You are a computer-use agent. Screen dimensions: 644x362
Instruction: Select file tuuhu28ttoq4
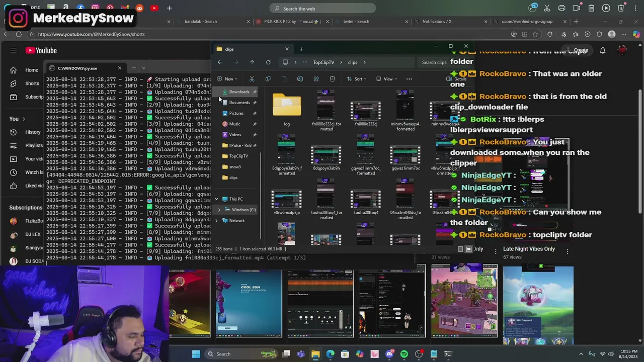pos(366,202)
